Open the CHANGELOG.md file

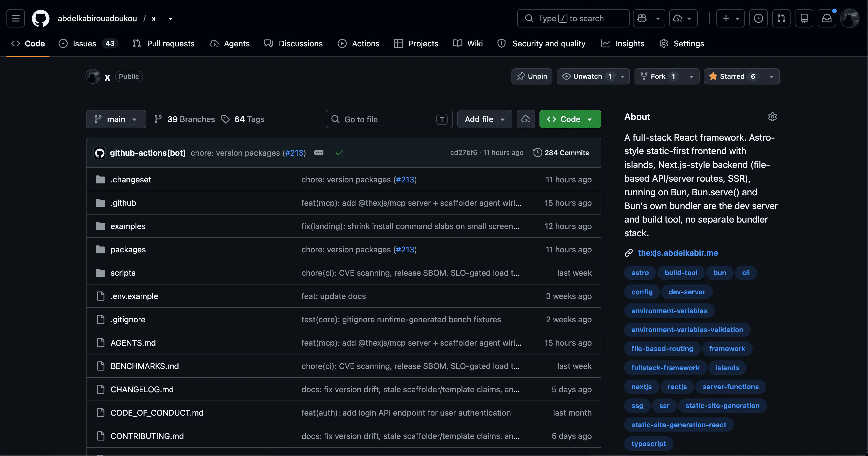click(142, 389)
